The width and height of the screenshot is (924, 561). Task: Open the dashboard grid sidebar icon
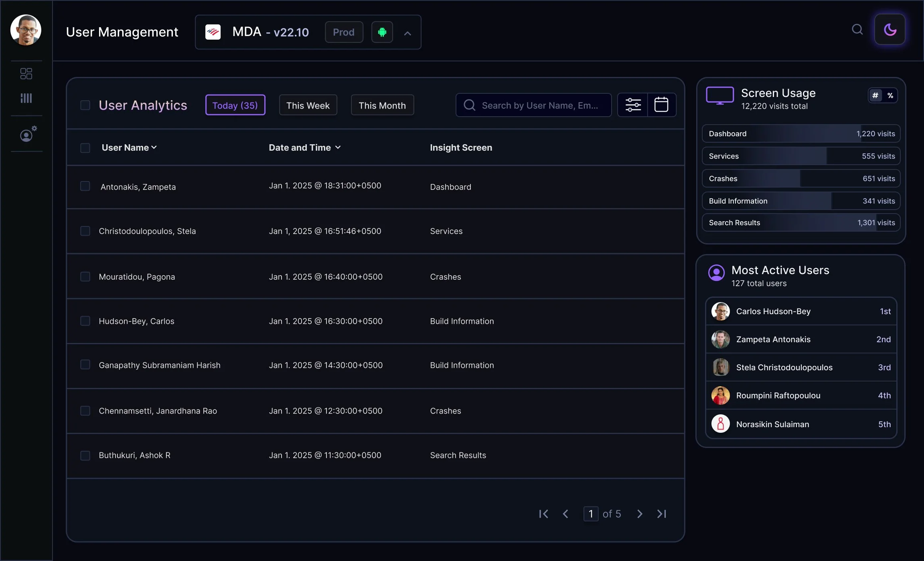pos(26,74)
